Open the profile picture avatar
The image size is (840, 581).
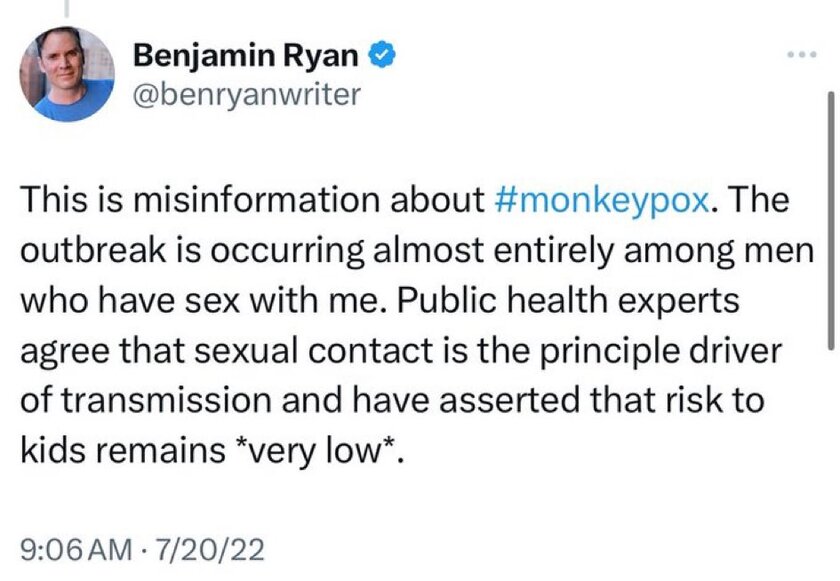pyautogui.click(x=67, y=74)
